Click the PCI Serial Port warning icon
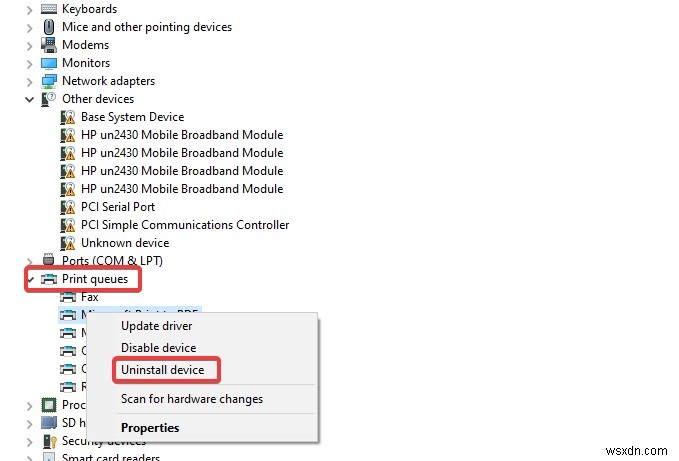The image size is (679, 461). click(x=68, y=207)
